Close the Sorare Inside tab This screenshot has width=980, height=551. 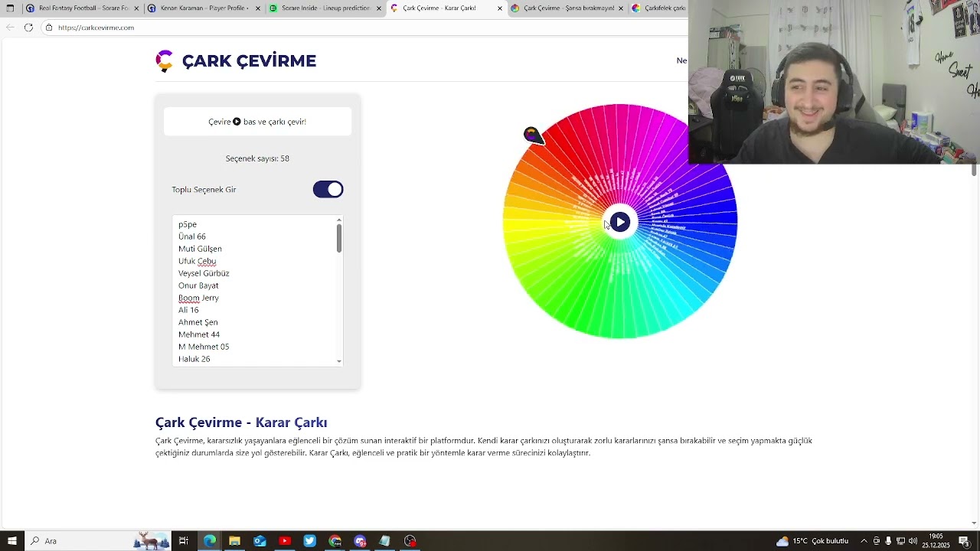click(x=378, y=8)
